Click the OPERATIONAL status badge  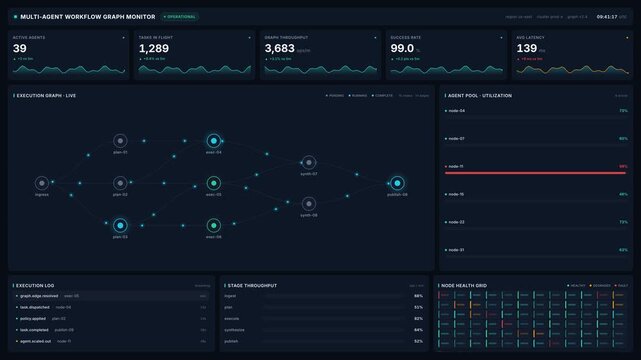point(179,17)
